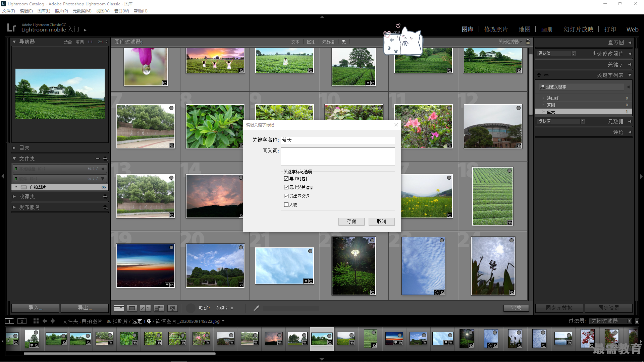Switch to Loupe view icon
The height and width of the screenshot is (362, 644).
[132, 308]
